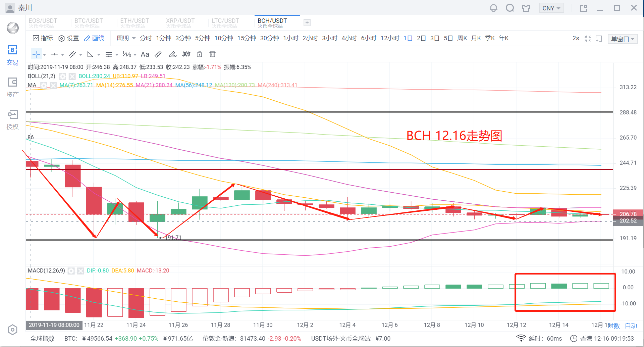Open the 设置 chart settings
The height and width of the screenshot is (347, 644).
point(69,38)
